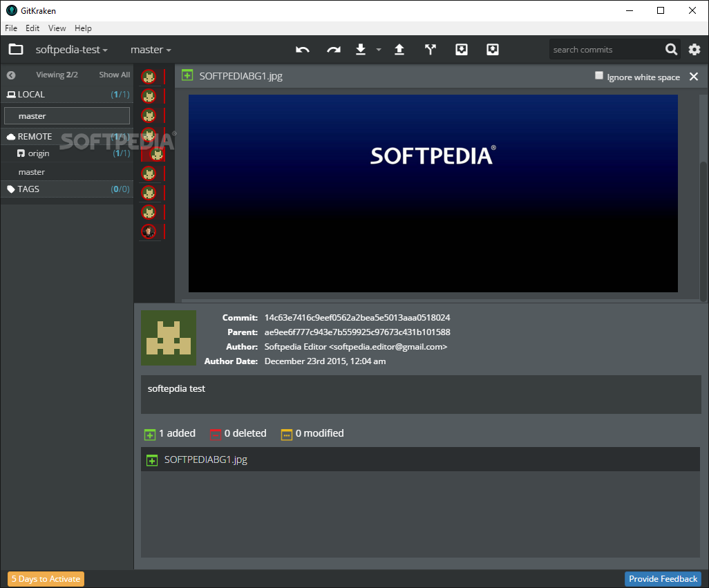Viewport: 709px width, 588px height.
Task: Redo with the curved right arrow
Action: pyautogui.click(x=334, y=50)
